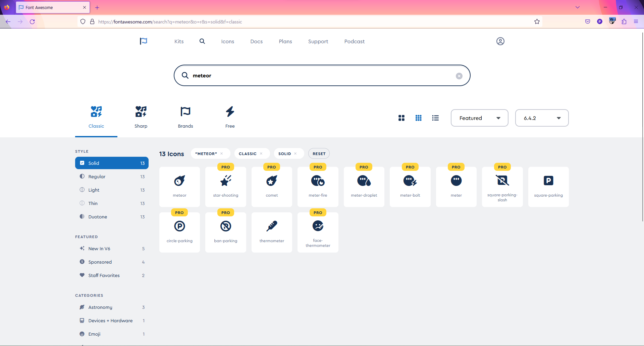
Task: Open a new browser tab
Action: (x=97, y=7)
